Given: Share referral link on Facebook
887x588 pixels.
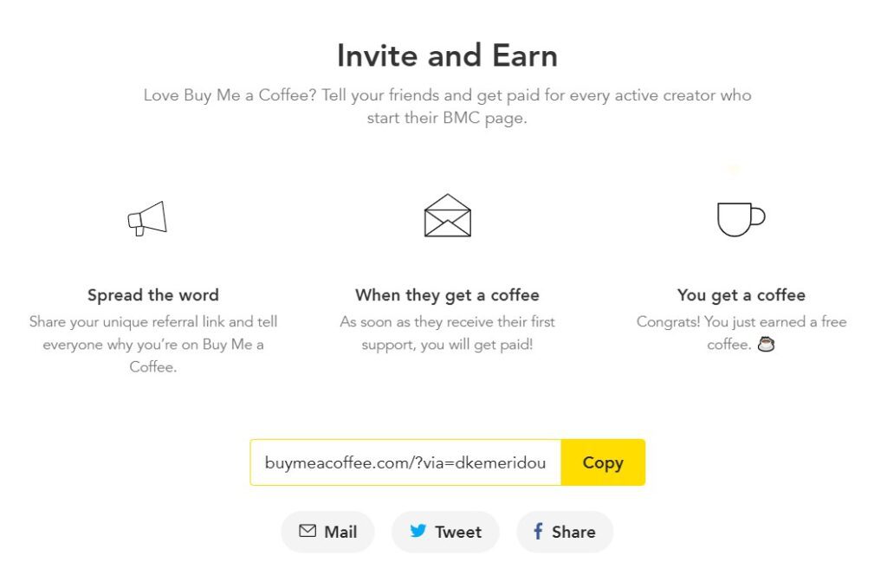Looking at the screenshot, I should click(565, 532).
